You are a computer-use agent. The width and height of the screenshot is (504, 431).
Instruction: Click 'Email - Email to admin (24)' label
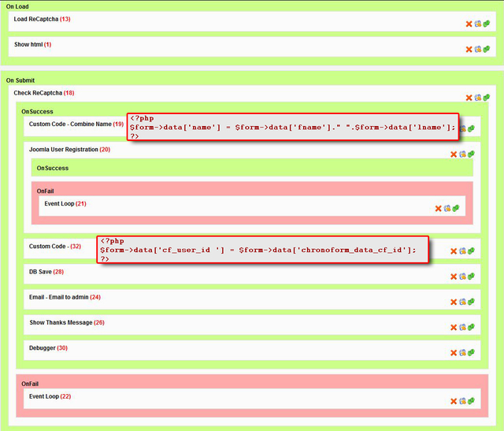coord(65,297)
